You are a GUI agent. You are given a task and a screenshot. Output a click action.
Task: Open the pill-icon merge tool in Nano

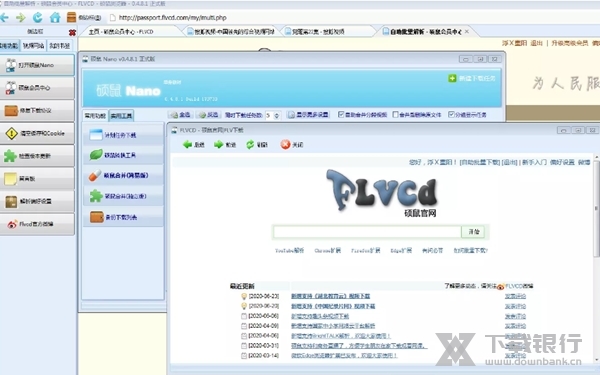point(123,175)
